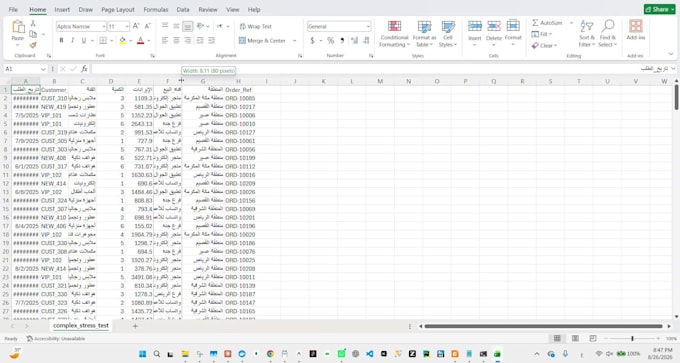Toggle Wrap Text
680x363 pixels.
(255, 26)
